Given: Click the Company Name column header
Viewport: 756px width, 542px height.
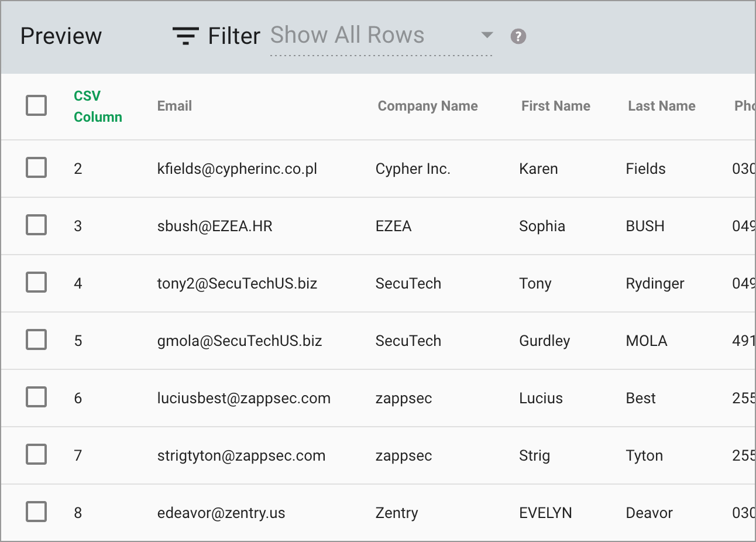Looking at the screenshot, I should [428, 106].
